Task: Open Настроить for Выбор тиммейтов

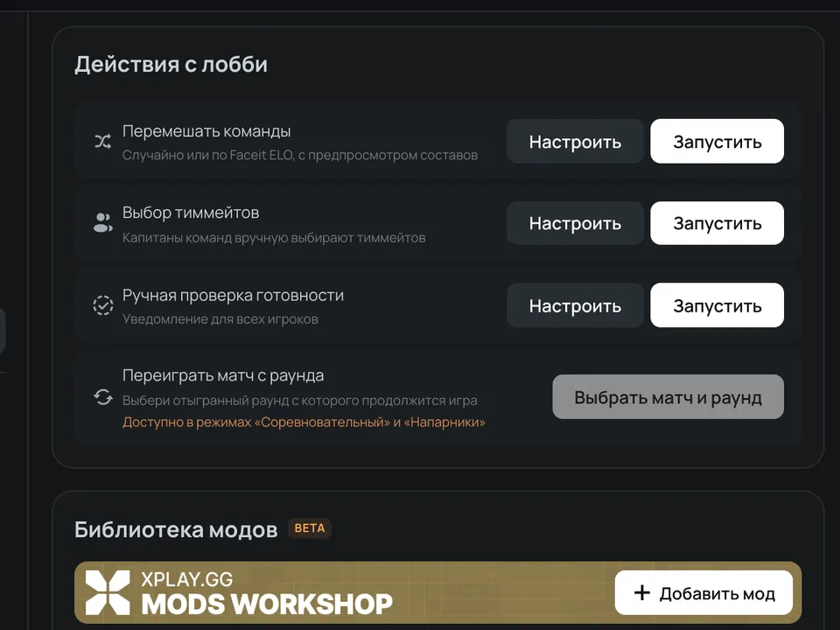Action: tap(575, 223)
